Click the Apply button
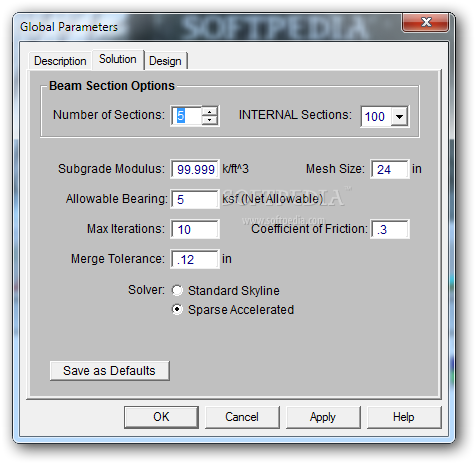 (323, 417)
